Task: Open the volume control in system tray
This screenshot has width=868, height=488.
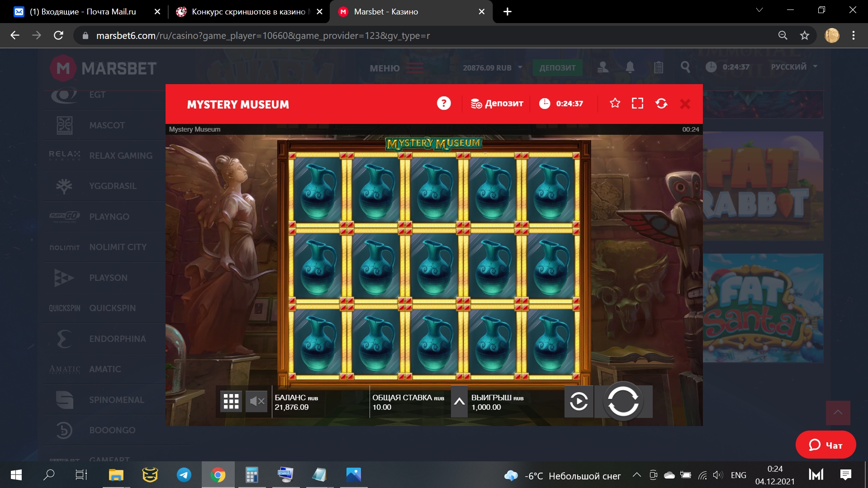Action: coord(718,475)
